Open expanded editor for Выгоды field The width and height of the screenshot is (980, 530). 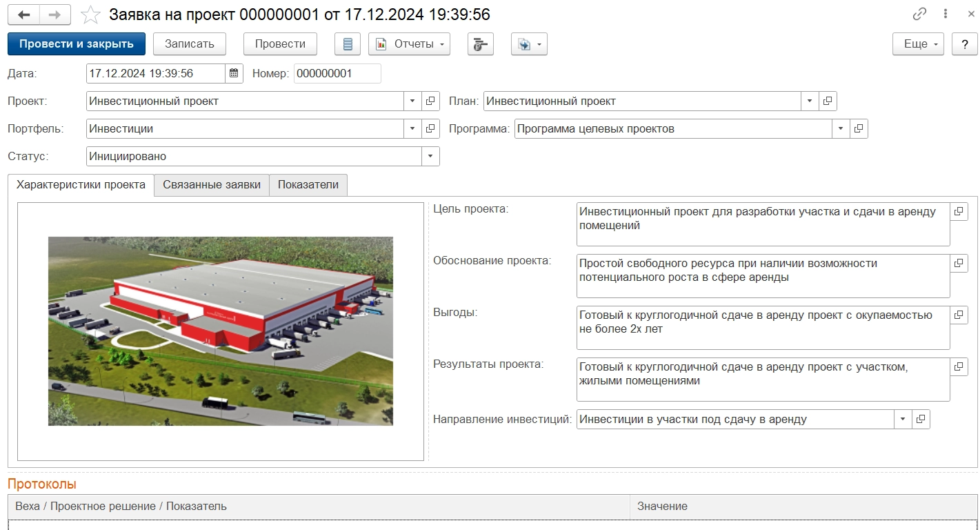pyautogui.click(x=959, y=315)
